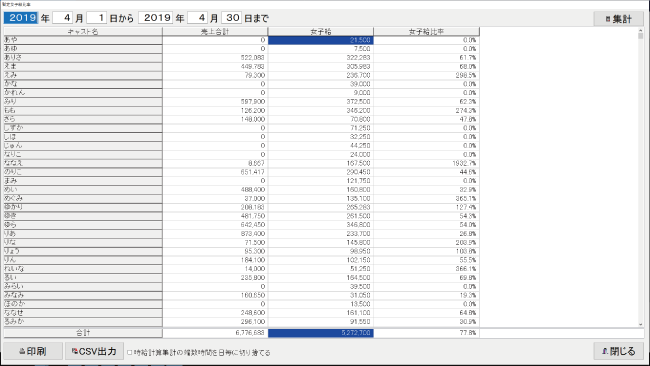Close the window with 閉じる button
650x366 pixels.
618,351
